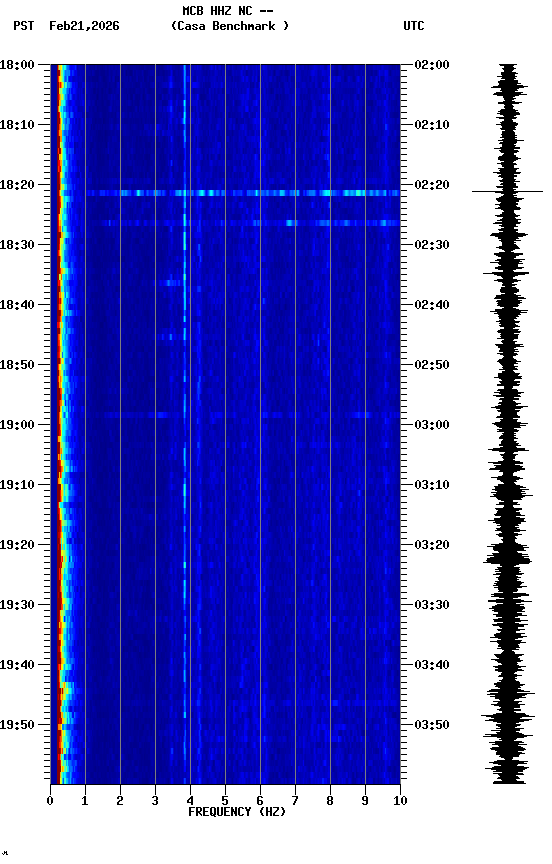The image size is (552, 864).
Task: Click the 6 Hz axis tick label
Action: (x=260, y=801)
